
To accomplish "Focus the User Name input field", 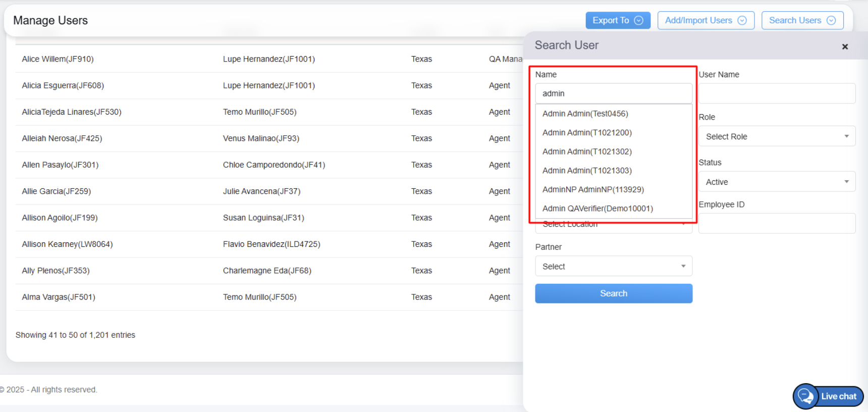I will pyautogui.click(x=777, y=93).
